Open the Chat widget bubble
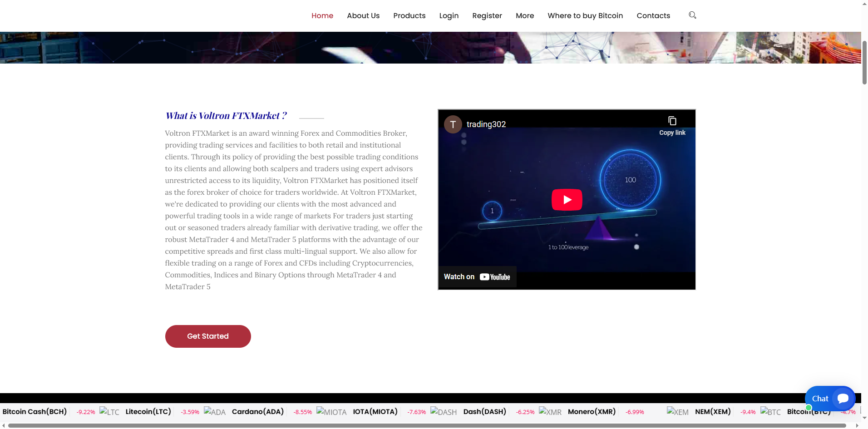This screenshot has height=429, width=868. coord(830,399)
